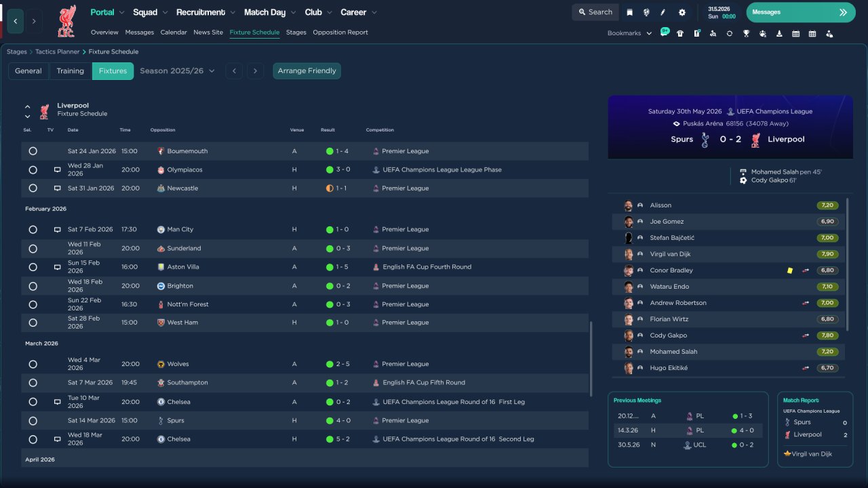Click the shirt icon in bookmarks bar
The height and width of the screenshot is (488, 868).
tap(680, 33)
